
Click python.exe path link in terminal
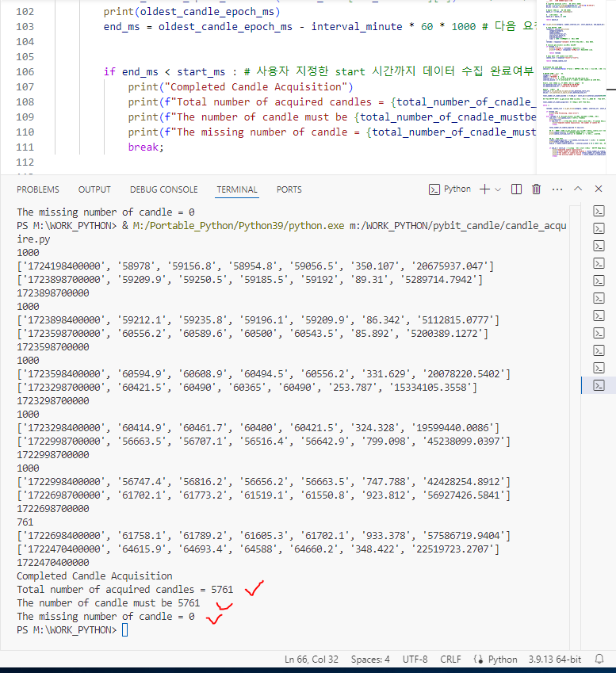[x=239, y=225]
